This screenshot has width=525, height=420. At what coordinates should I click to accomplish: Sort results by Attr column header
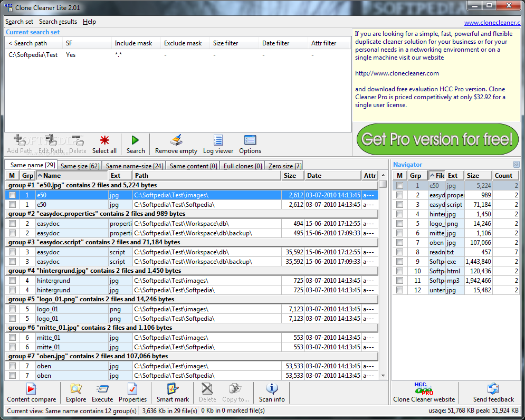pyautogui.click(x=370, y=176)
